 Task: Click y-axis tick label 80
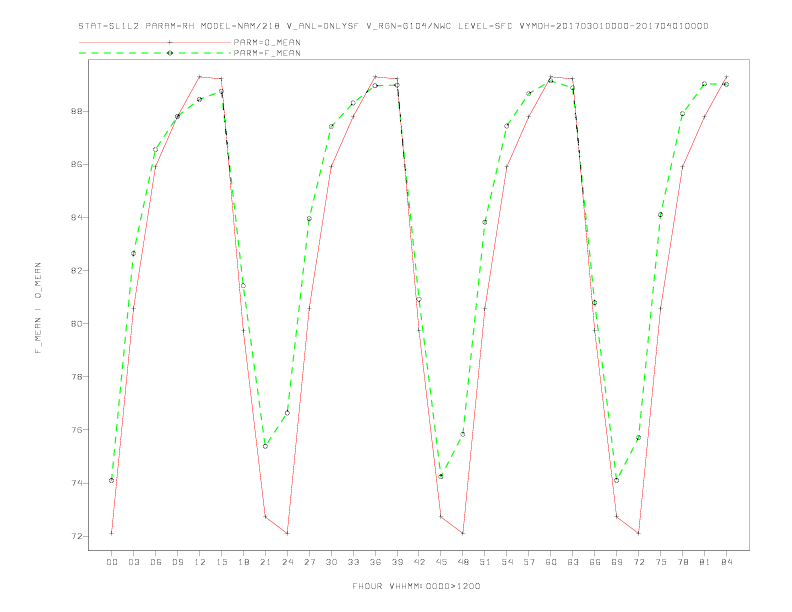click(77, 324)
